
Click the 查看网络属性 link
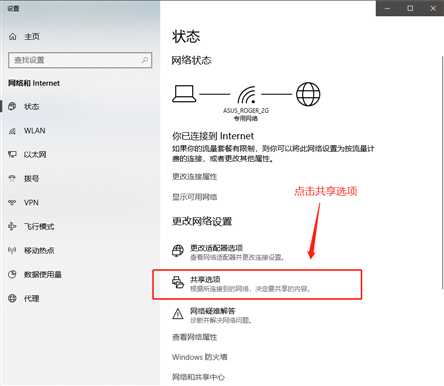[x=194, y=337]
